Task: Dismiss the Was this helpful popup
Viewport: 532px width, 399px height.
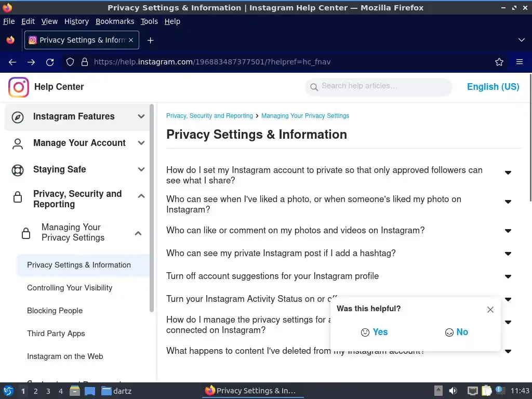Action: [490, 310]
